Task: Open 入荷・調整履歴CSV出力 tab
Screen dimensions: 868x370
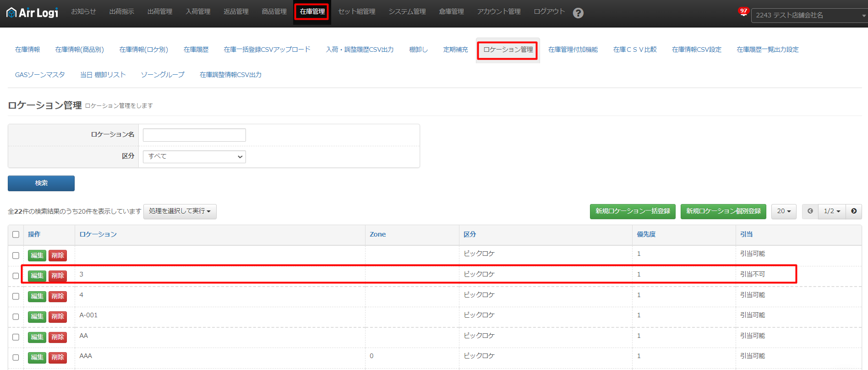Action: 360,50
